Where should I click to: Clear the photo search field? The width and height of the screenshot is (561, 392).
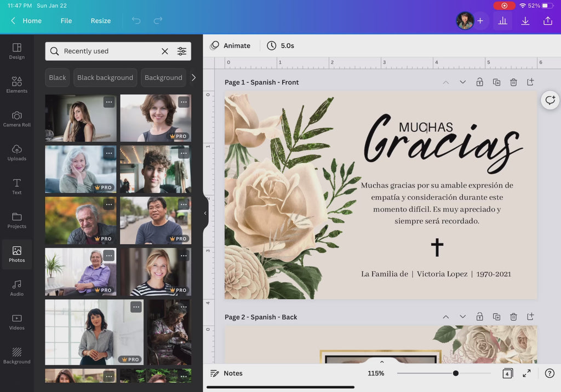[x=164, y=51]
